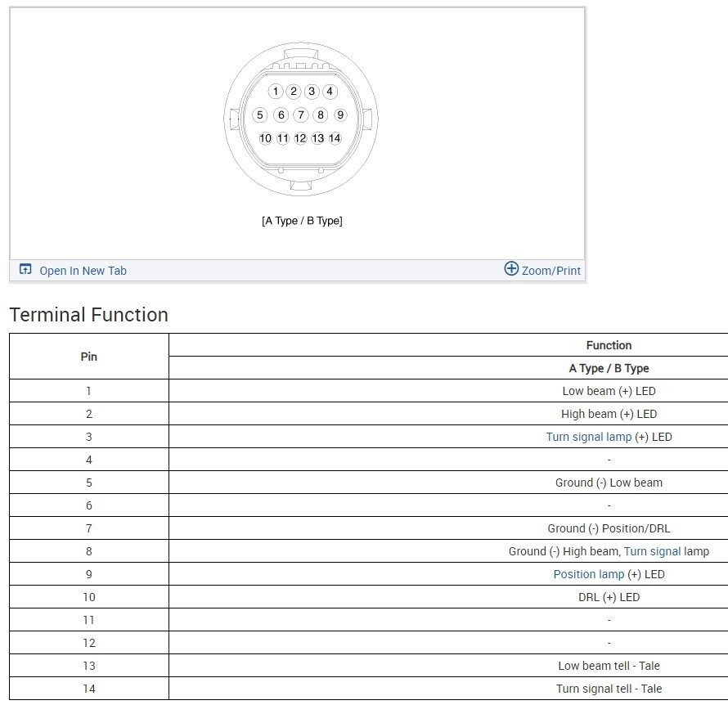
Task: Click the pin number 12 table cell
Action: (88, 643)
